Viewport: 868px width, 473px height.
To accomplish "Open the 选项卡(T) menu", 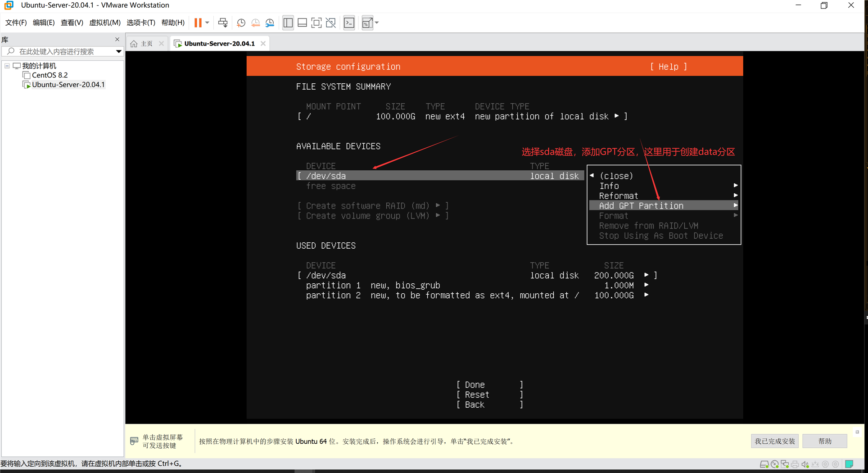I will point(141,23).
